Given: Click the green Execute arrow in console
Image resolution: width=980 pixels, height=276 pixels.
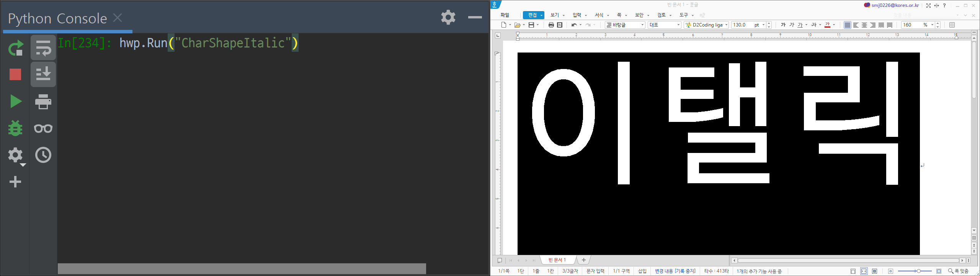Looking at the screenshot, I should tap(16, 101).
